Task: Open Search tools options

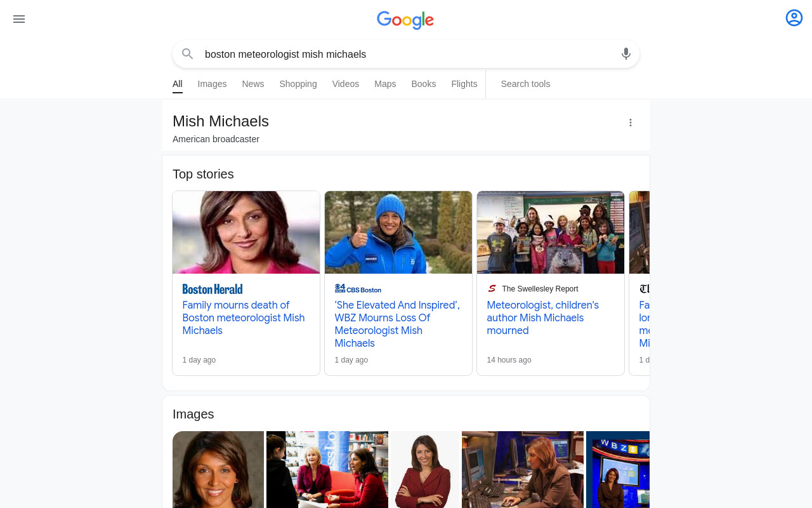Action: tap(525, 84)
